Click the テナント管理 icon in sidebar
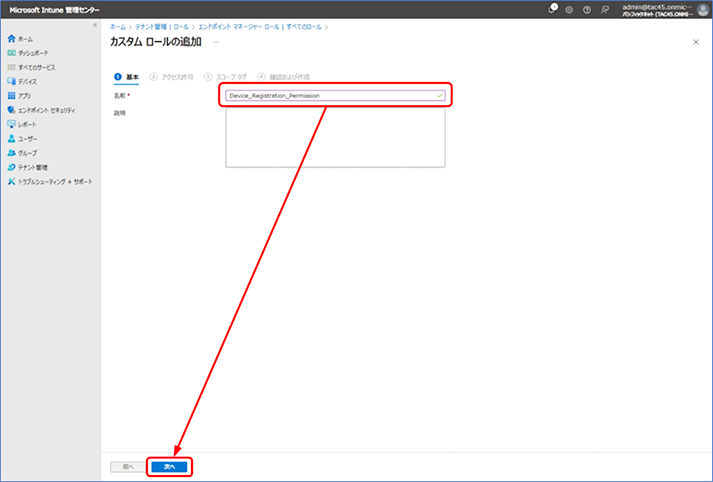Screen dimensions: 713x482 coord(11,167)
